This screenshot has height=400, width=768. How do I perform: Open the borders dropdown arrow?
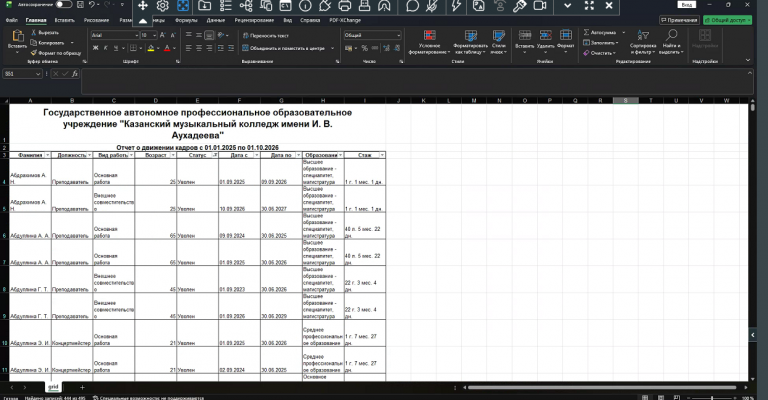(141, 48)
